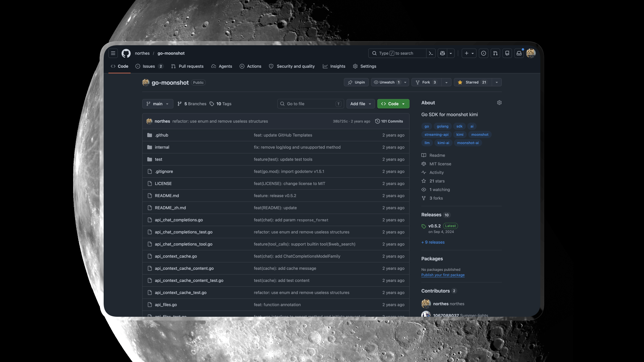Viewport: 644px width, 362px height.
Task: Expand the star lists dropdown arrow
Action: pos(497,82)
